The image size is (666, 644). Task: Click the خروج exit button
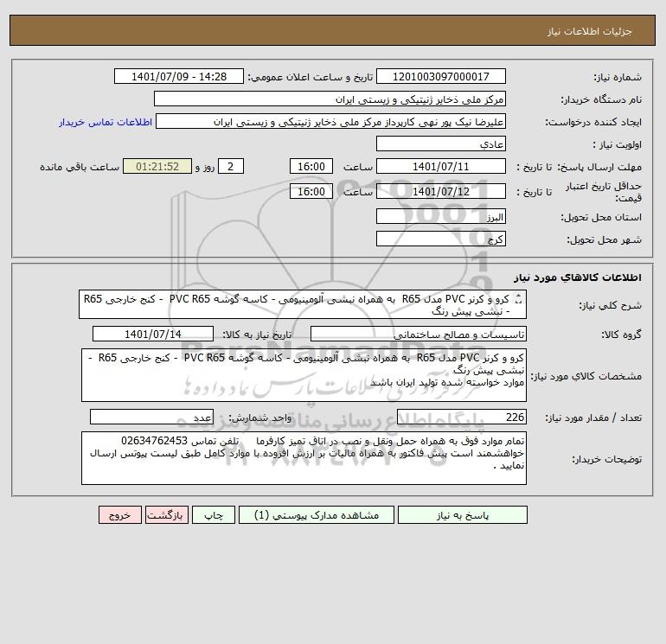[119, 515]
